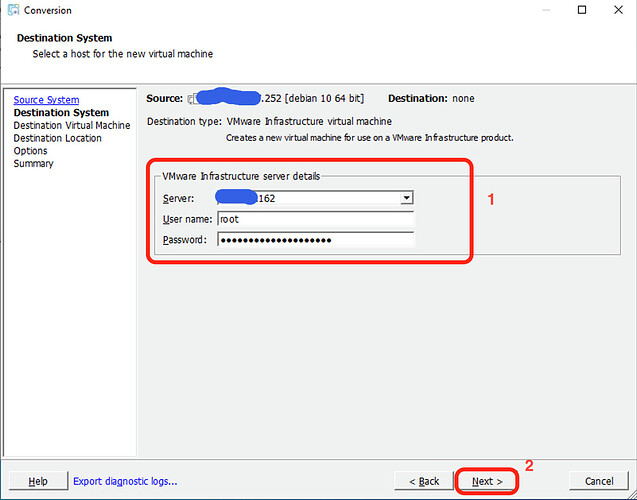Click the 'Creates a new virtual machine' description
637x500 pixels.
click(370, 138)
